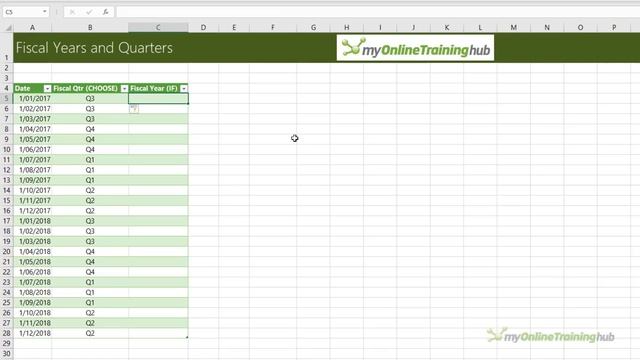
Task: Open the Name Box dropdown arrow
Action: click(x=44, y=12)
